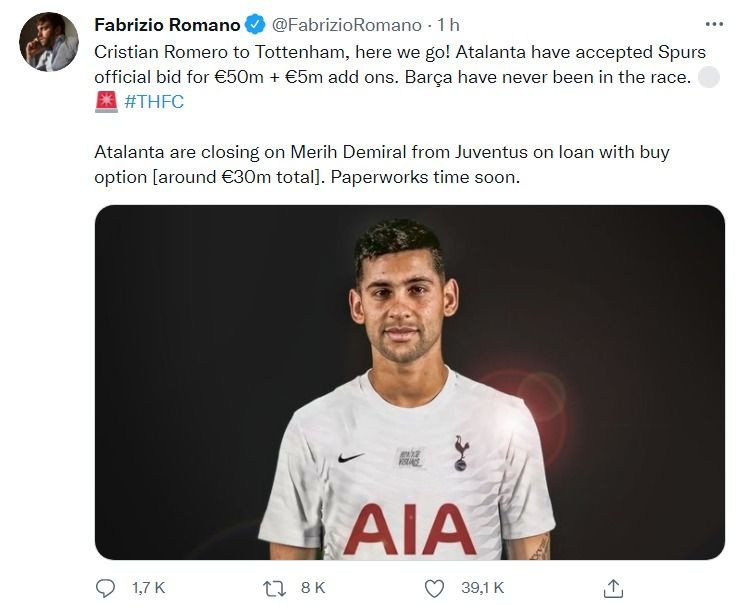Click the 1,7 K reply count
The height and width of the screenshot is (614, 743).
(x=147, y=588)
